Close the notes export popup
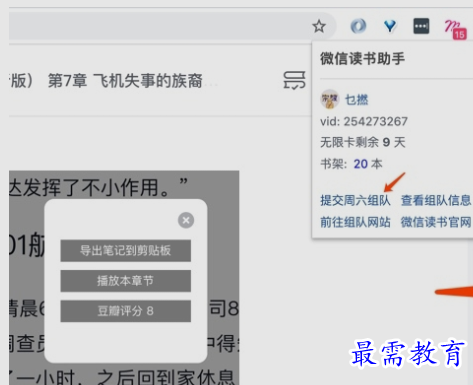 coord(186,220)
